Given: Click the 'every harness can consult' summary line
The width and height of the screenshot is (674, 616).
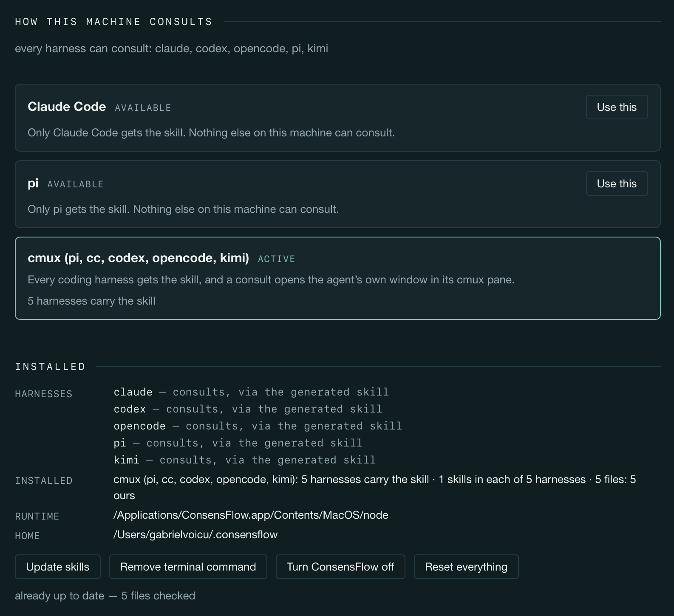Looking at the screenshot, I should point(171,48).
